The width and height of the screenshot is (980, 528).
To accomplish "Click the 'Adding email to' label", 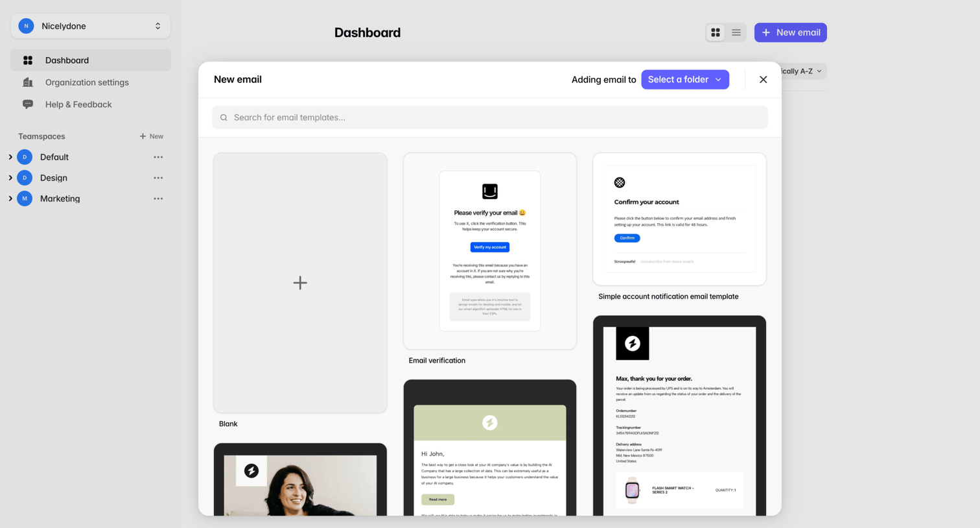I will [x=603, y=79].
